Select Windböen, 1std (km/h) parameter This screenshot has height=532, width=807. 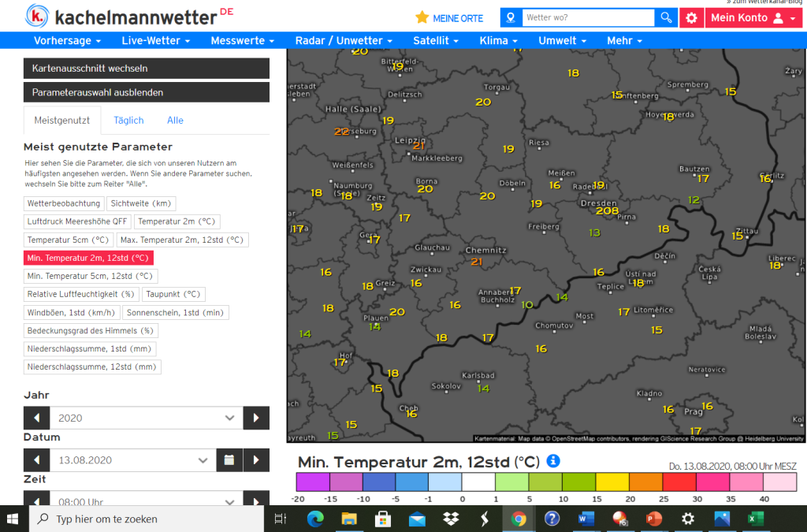pos(72,312)
